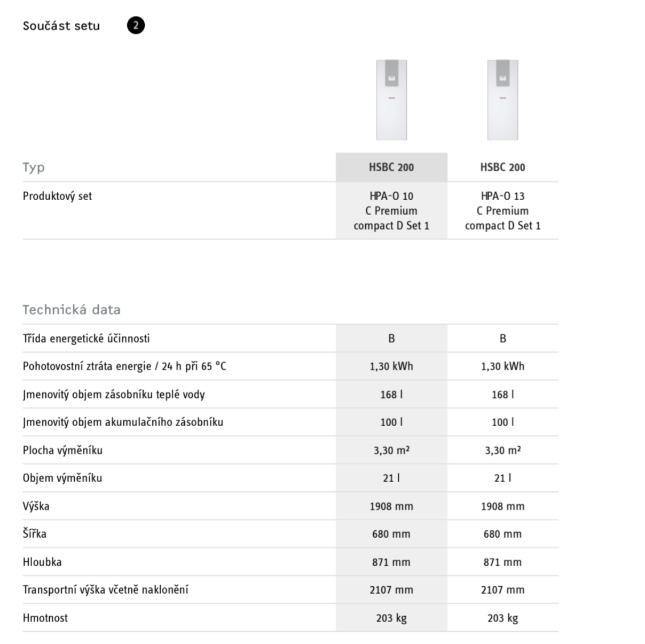Select the highlighted HSBC 200 column header
This screenshot has height=644, width=645.
(391, 167)
